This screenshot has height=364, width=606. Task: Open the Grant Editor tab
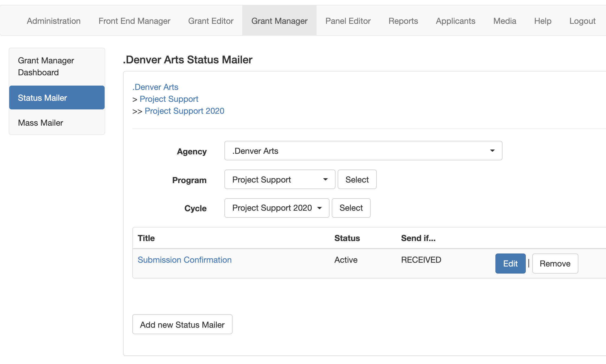pyautogui.click(x=211, y=21)
